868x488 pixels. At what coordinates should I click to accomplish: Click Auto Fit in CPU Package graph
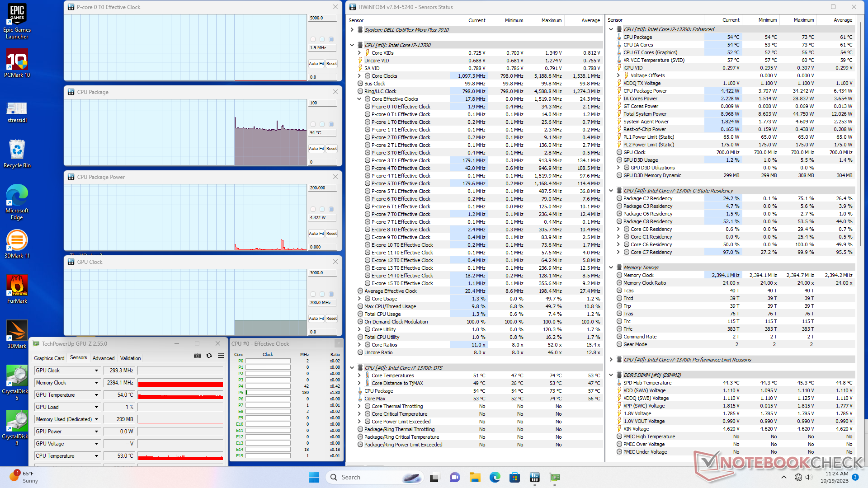316,149
